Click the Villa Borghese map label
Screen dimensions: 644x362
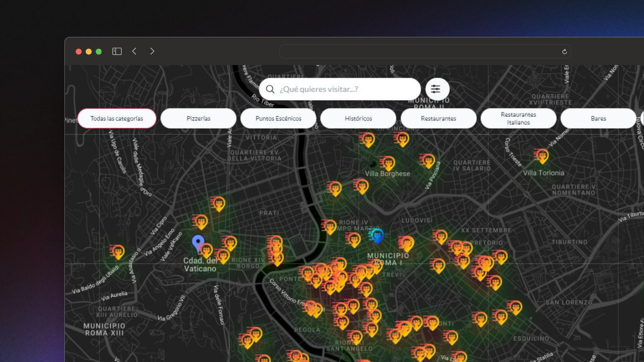click(x=387, y=174)
